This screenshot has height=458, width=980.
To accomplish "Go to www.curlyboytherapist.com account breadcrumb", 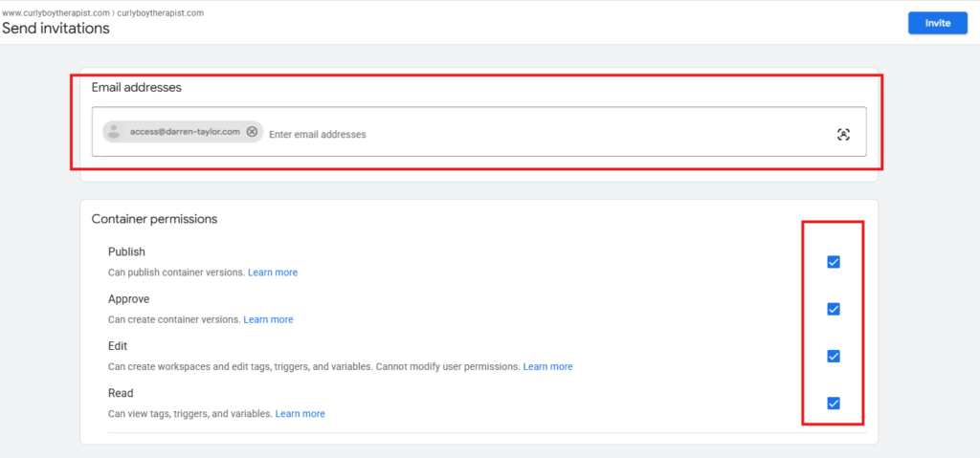I will point(56,12).
